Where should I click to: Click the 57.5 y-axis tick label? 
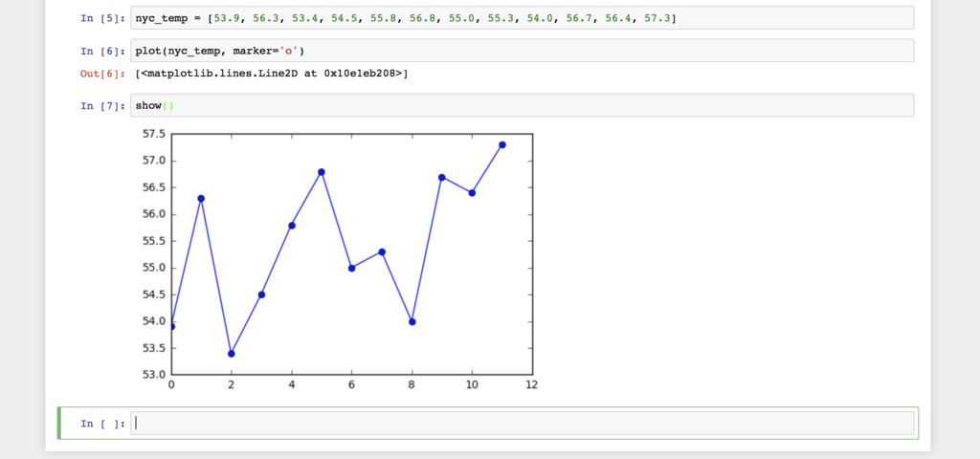(x=154, y=134)
